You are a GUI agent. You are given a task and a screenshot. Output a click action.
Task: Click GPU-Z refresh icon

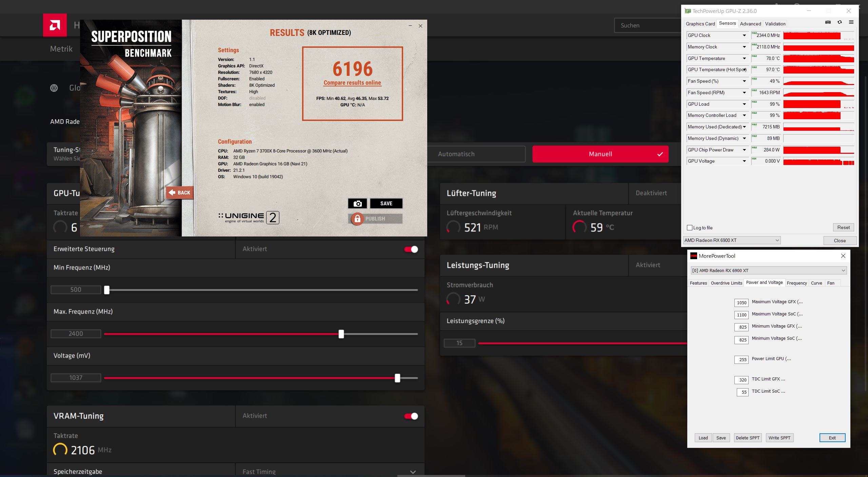point(840,22)
